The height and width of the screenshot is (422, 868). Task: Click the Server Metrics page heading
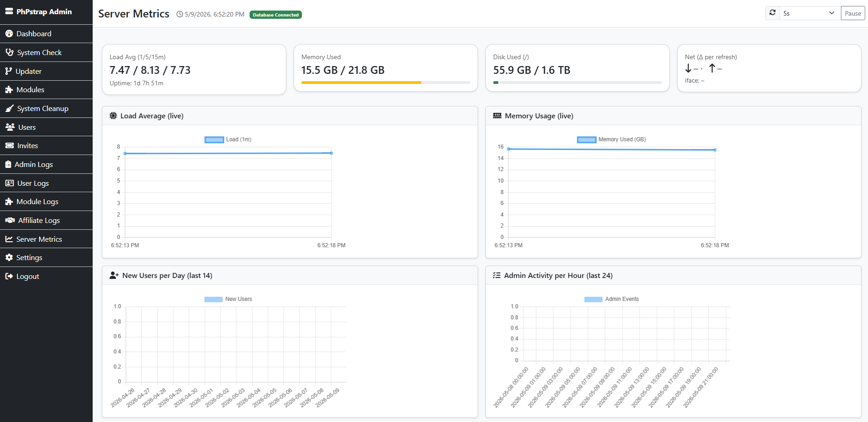pos(134,14)
